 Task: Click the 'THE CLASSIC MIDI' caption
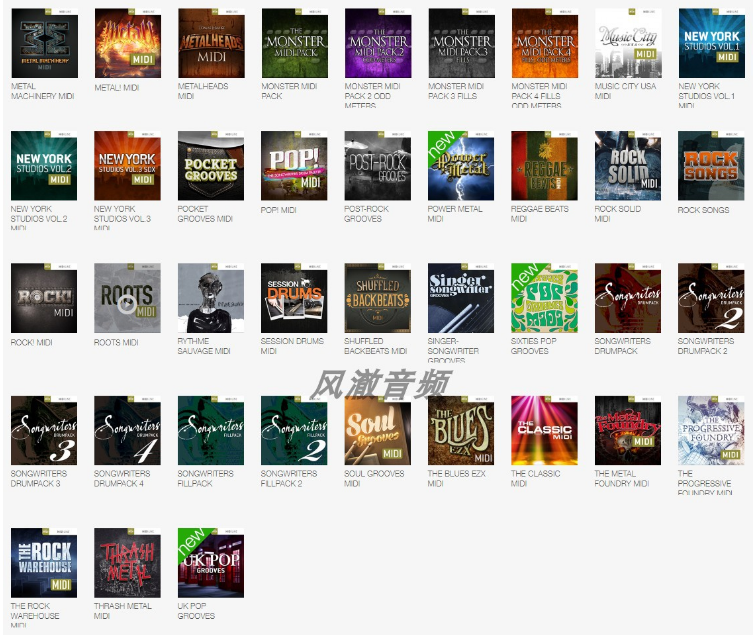[535, 478]
